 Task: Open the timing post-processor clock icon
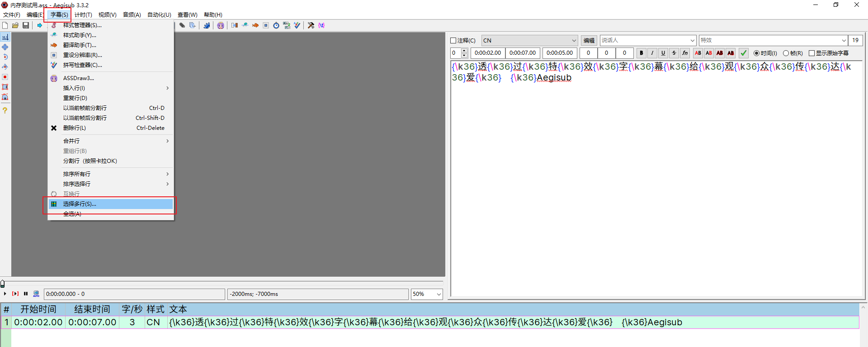pyautogui.click(x=276, y=25)
